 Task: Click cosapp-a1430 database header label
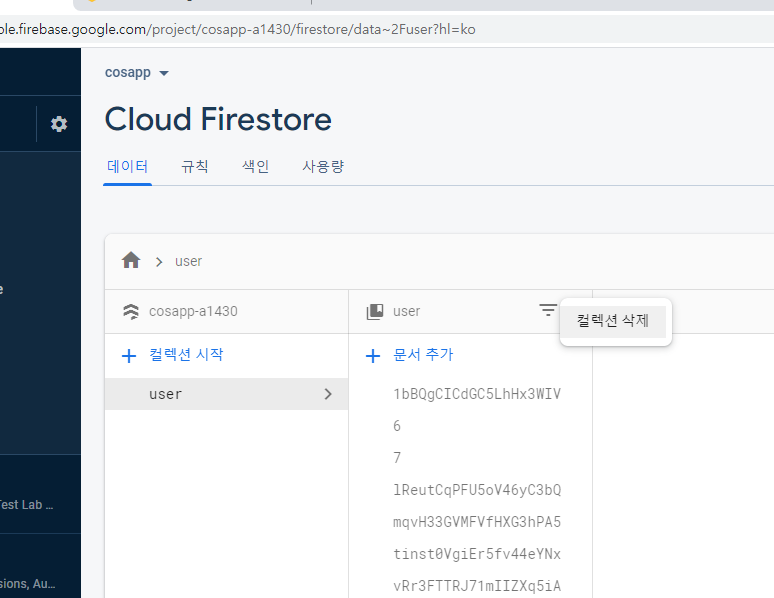pyautogui.click(x=193, y=312)
